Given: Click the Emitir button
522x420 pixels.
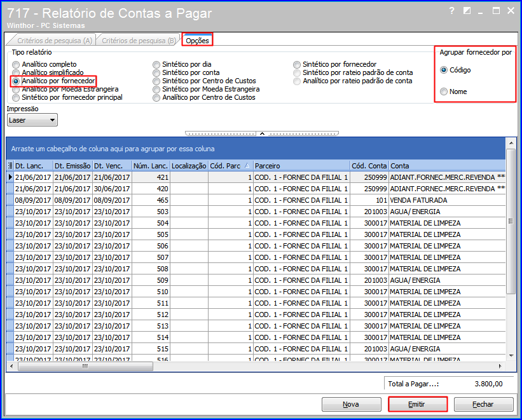Looking at the screenshot, I should pos(417,404).
